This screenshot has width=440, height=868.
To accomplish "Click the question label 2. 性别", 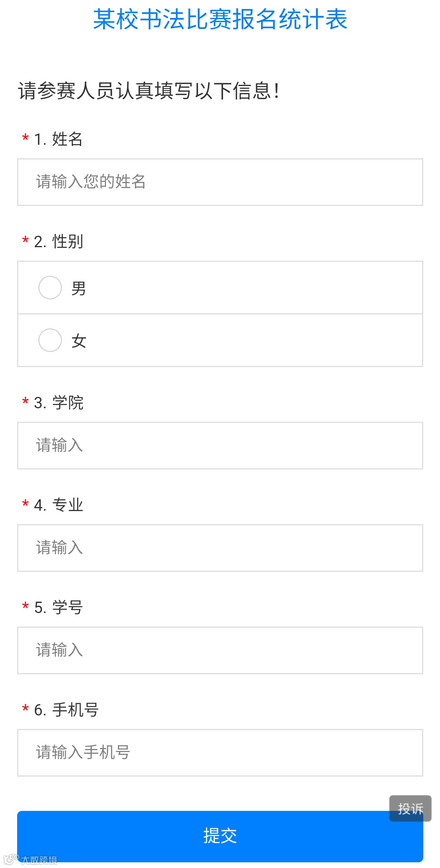I will coord(59,241).
